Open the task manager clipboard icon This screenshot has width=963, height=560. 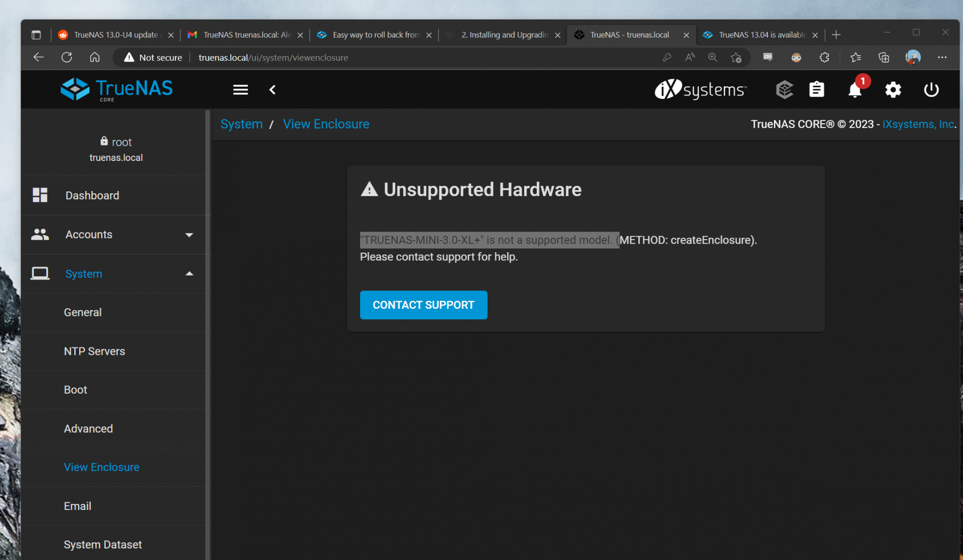pyautogui.click(x=817, y=90)
